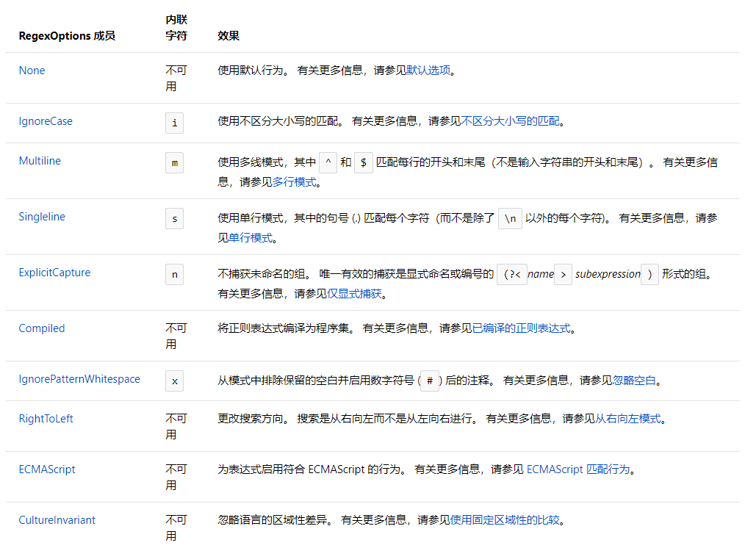This screenshot has width=756, height=551.
Task: Click 不可用 in the Compiled row
Action: (x=176, y=336)
